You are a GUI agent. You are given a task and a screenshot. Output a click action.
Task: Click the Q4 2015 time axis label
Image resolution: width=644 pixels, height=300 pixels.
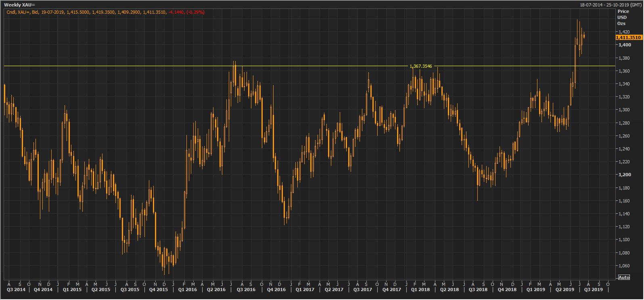click(x=159, y=290)
